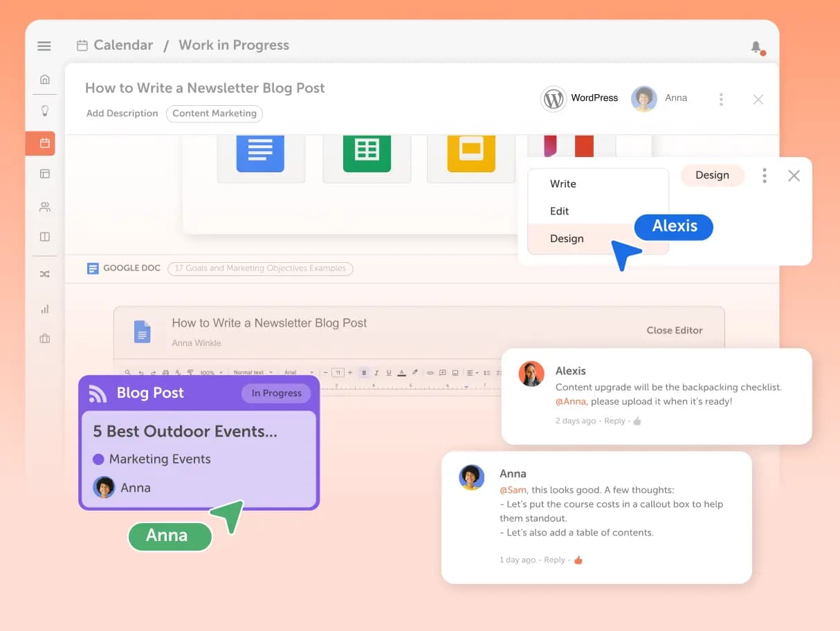This screenshot has width=840, height=631.
Task: Open the Ideas lightbulb panel in sidebar
Action: [44, 111]
